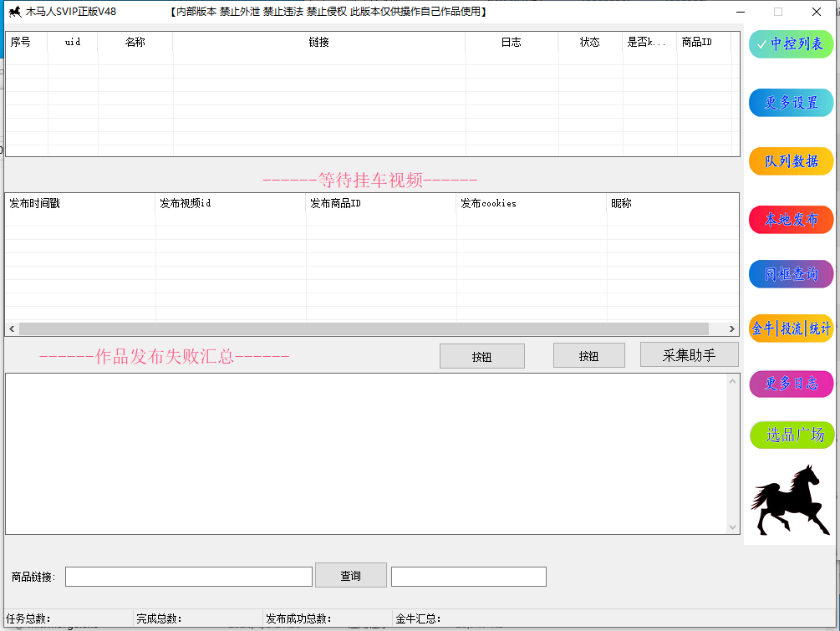Focus the 商品链接 input field
Screen dimensions: 840x631
coord(189,577)
